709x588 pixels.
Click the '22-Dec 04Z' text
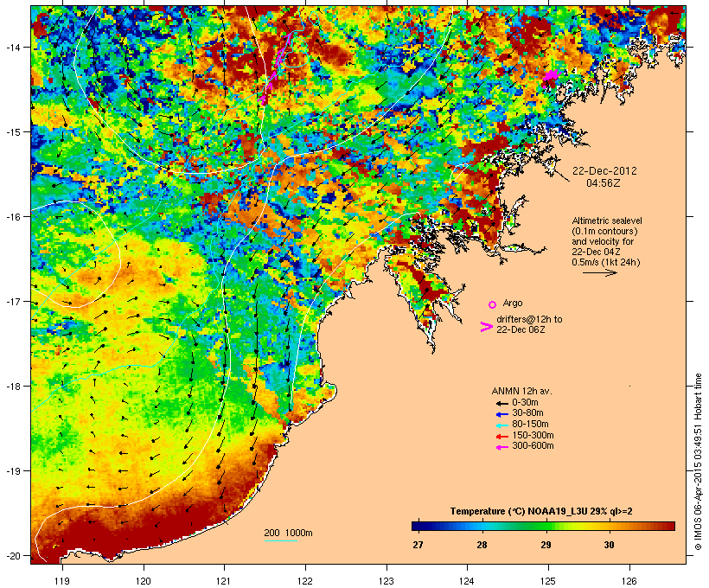click(596, 252)
